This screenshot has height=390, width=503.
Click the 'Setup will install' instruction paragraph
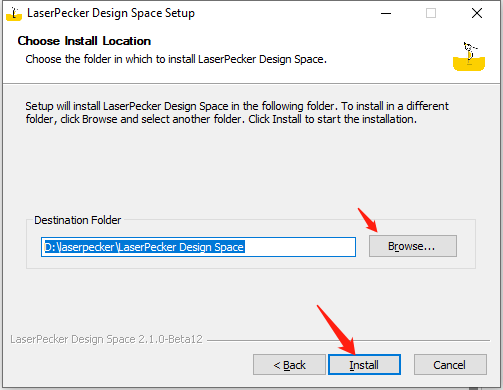pos(237,112)
